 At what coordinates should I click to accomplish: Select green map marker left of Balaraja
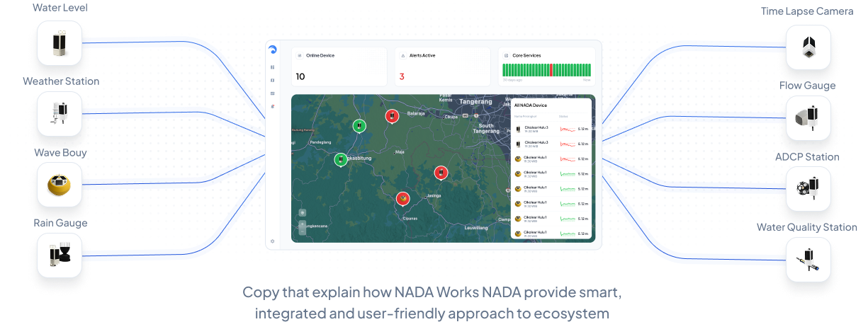(360, 127)
